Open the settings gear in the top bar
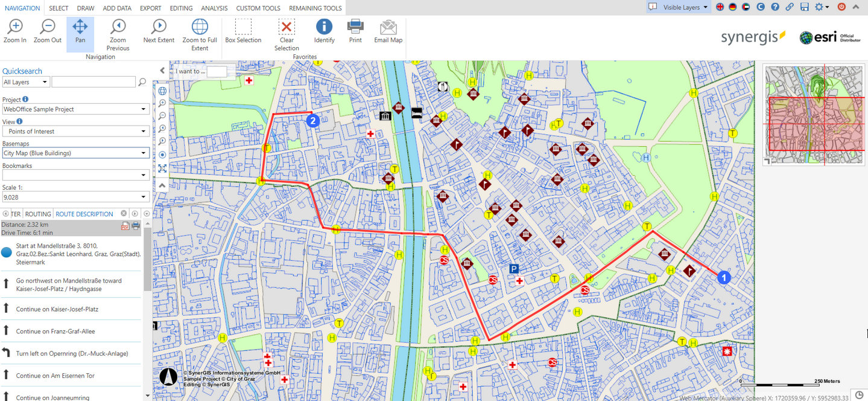 817,7
